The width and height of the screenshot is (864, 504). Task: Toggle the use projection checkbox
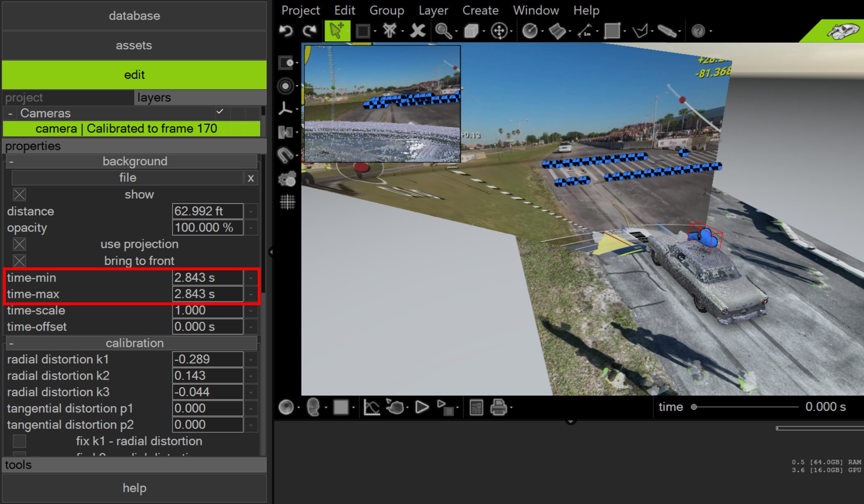19,244
